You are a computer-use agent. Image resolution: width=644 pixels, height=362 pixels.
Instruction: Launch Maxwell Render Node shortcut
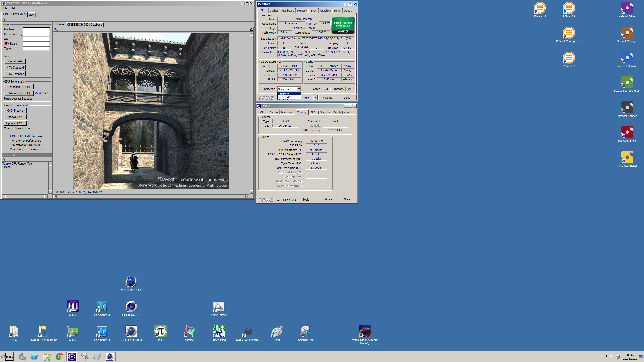(x=627, y=85)
